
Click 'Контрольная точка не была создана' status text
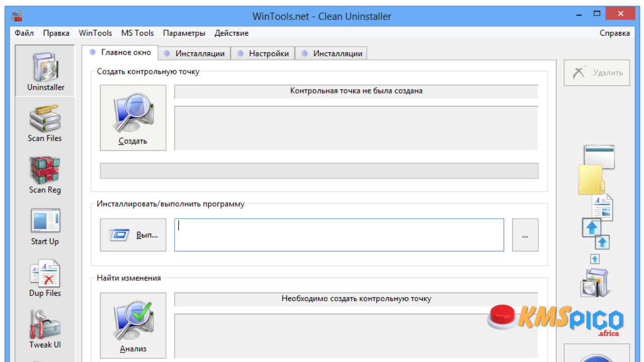[x=356, y=91]
